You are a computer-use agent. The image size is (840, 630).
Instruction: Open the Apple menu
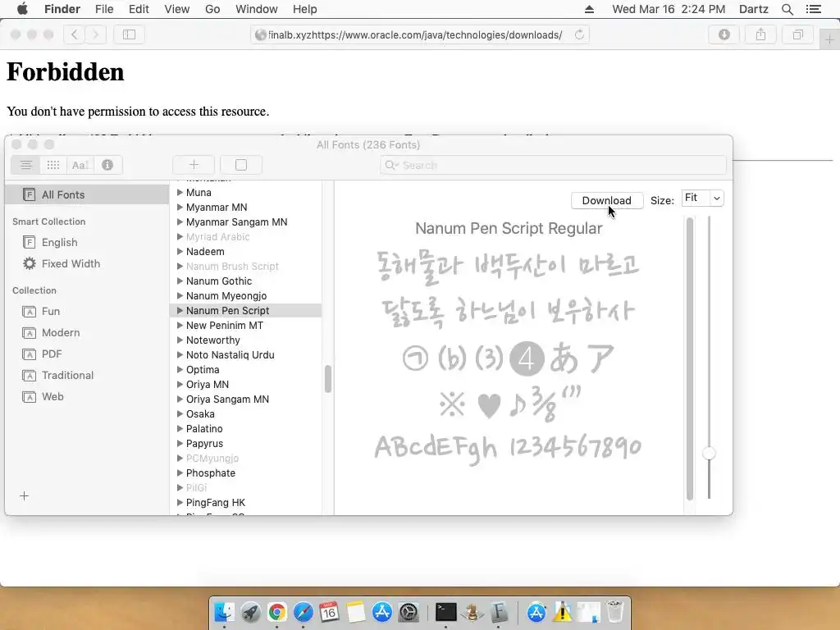tap(22, 9)
